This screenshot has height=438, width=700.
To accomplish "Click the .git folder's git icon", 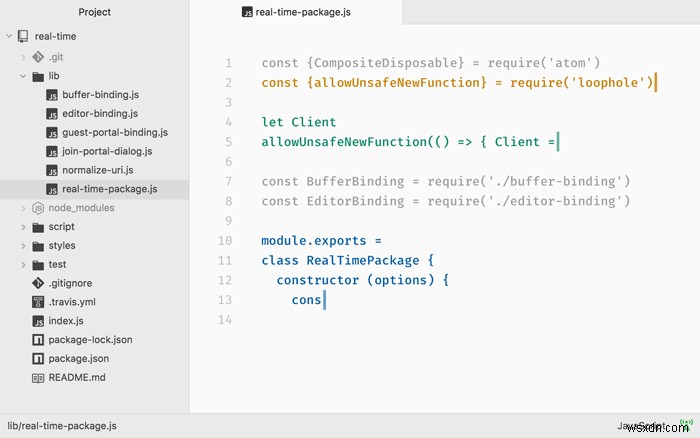I will [x=38, y=56].
